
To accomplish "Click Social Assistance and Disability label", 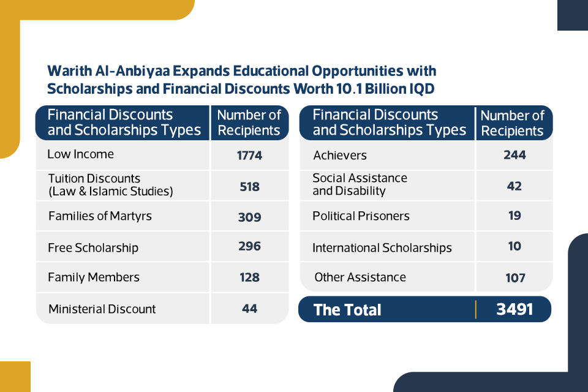I will coord(360,184).
